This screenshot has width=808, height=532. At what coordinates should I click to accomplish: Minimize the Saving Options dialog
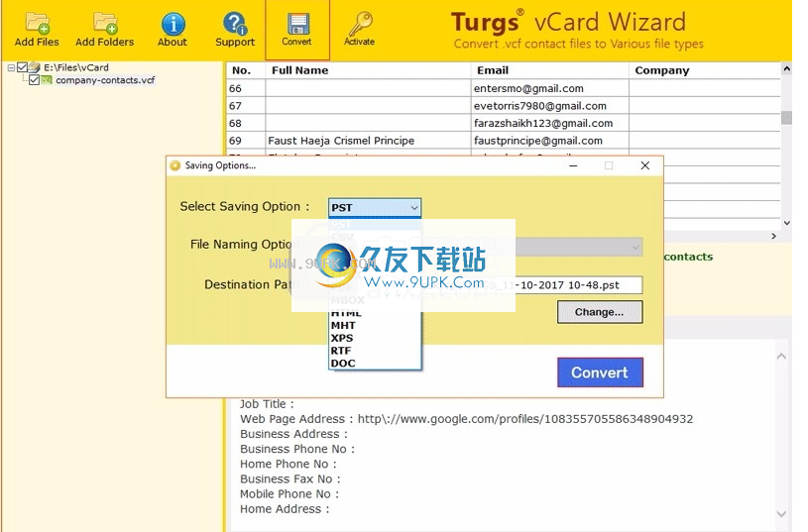[x=573, y=165]
